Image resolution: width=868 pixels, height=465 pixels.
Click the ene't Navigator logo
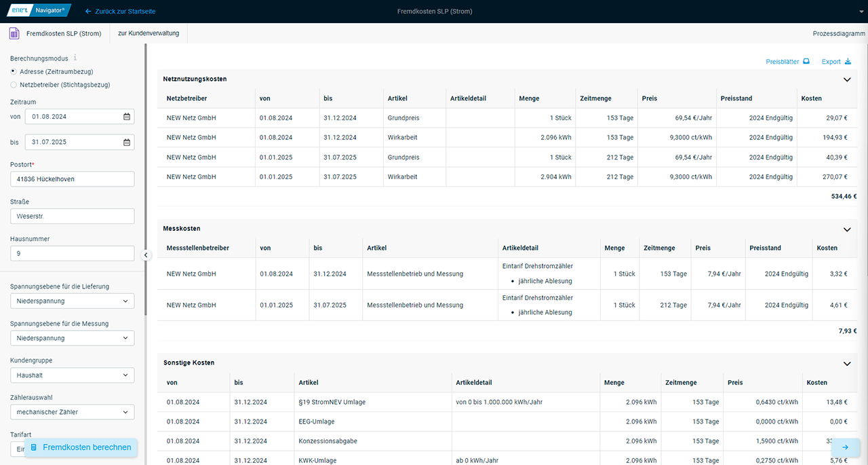(39, 11)
